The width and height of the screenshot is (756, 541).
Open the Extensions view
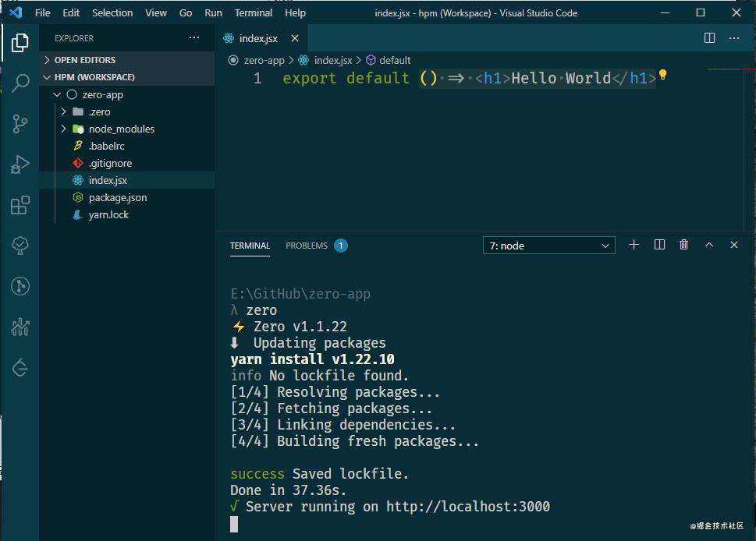pos(20,205)
